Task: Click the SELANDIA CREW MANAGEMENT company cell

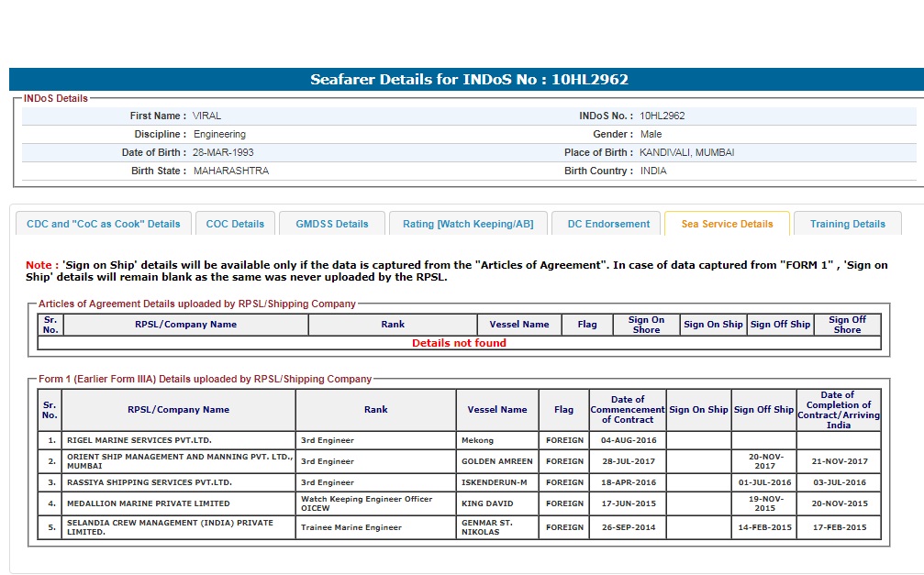Action: [x=179, y=527]
